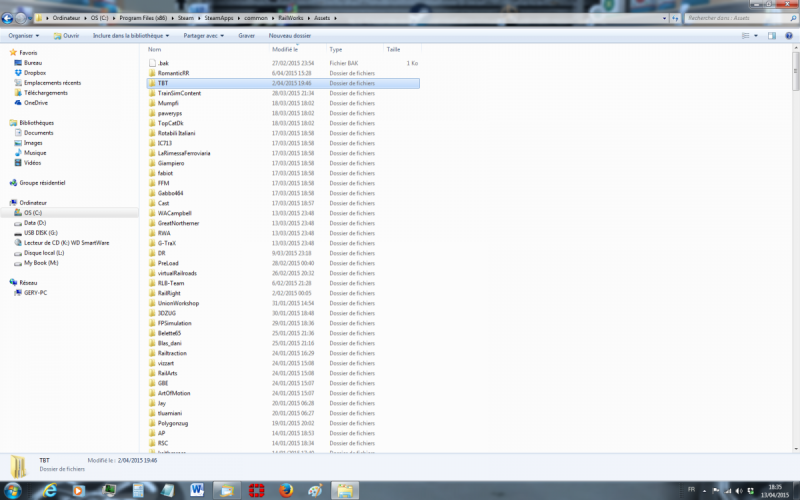This screenshot has width=800, height=500.
Task: Go to Program Files (x86) in breadcrumb
Action: 143,18
